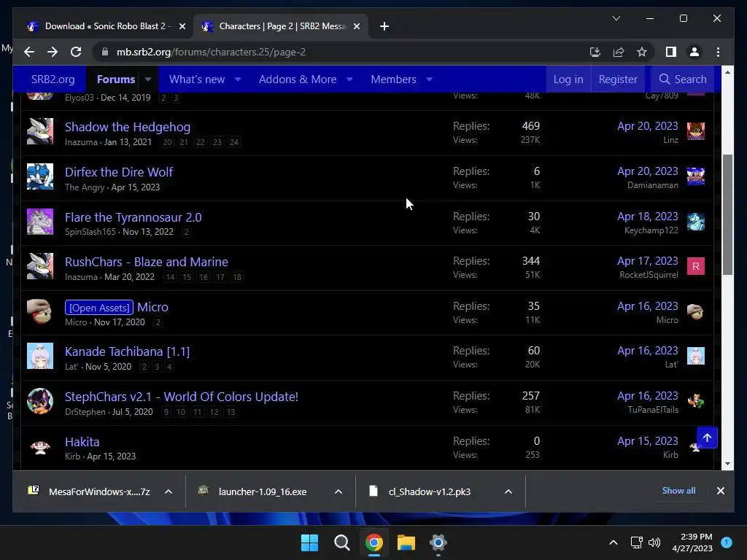Expand the Members dropdown arrow
This screenshot has width=747, height=560.
[429, 79]
